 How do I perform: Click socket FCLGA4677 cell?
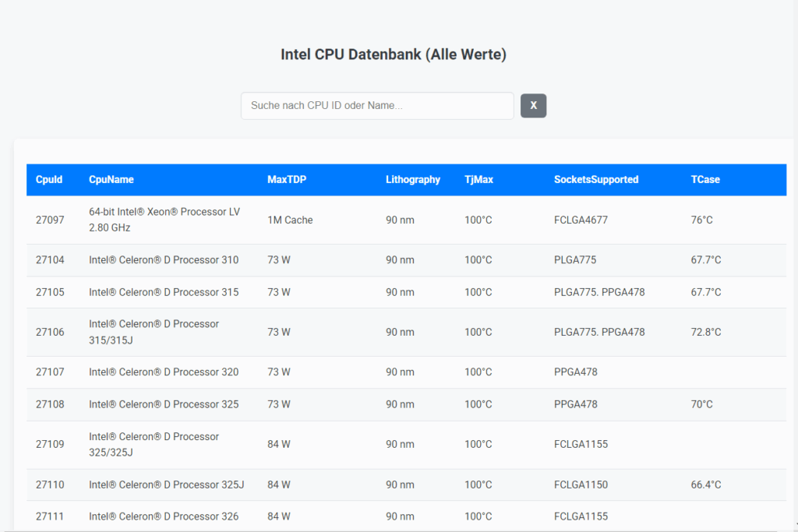(x=581, y=220)
